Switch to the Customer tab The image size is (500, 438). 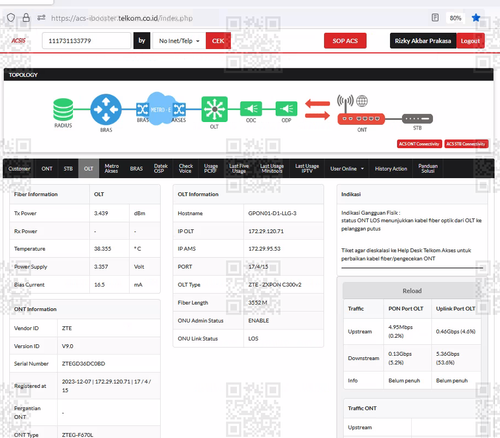19,169
